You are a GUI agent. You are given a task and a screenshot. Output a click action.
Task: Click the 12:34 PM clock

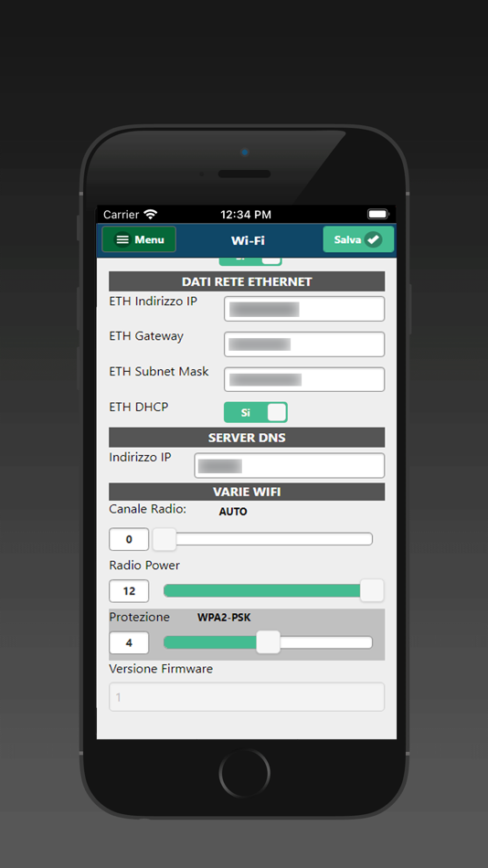click(x=246, y=214)
